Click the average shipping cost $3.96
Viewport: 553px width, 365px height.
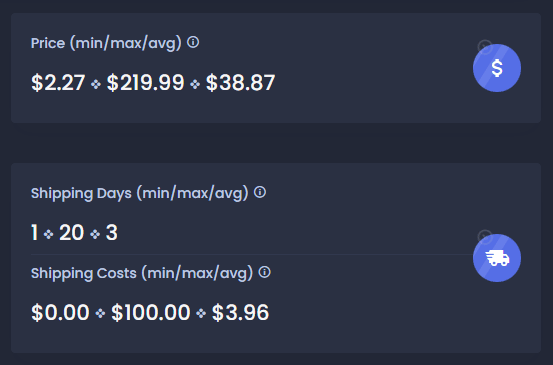[x=240, y=312]
